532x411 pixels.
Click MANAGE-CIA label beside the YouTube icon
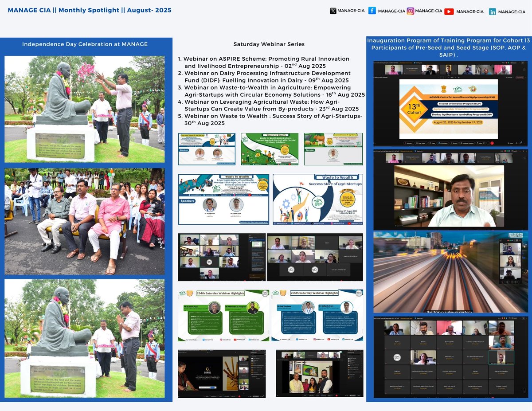point(469,12)
